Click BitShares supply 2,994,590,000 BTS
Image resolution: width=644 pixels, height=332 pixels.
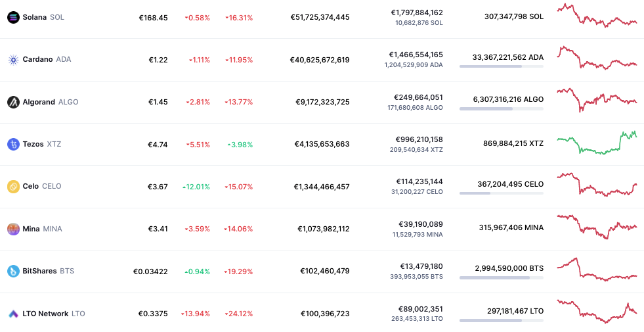click(509, 268)
